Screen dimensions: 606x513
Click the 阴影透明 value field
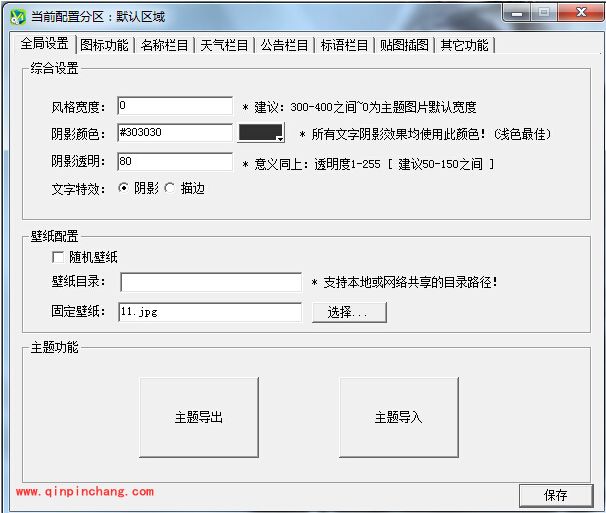tap(175, 162)
